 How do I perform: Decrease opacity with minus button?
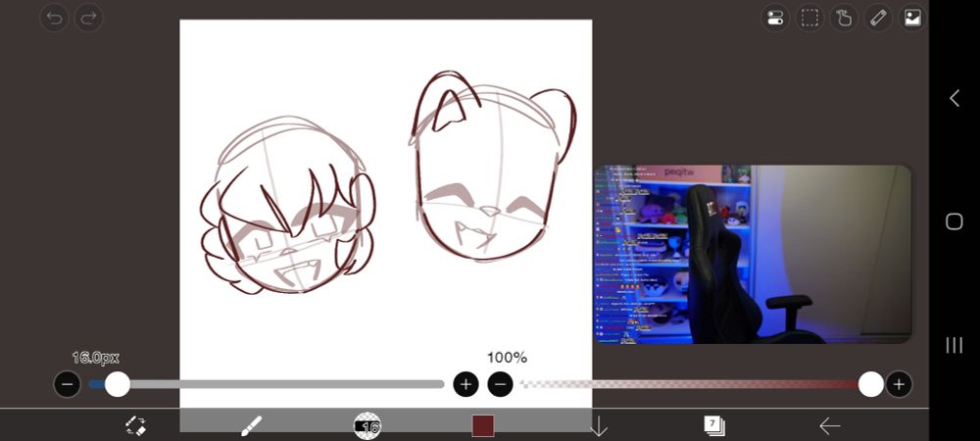500,384
